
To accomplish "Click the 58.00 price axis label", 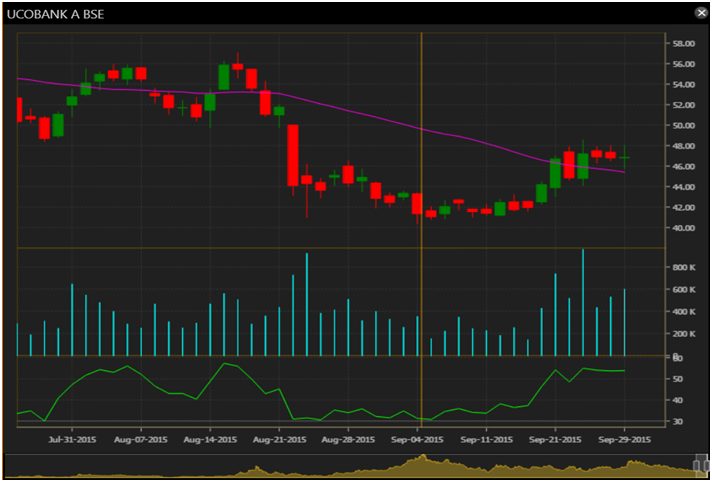I will click(x=684, y=44).
